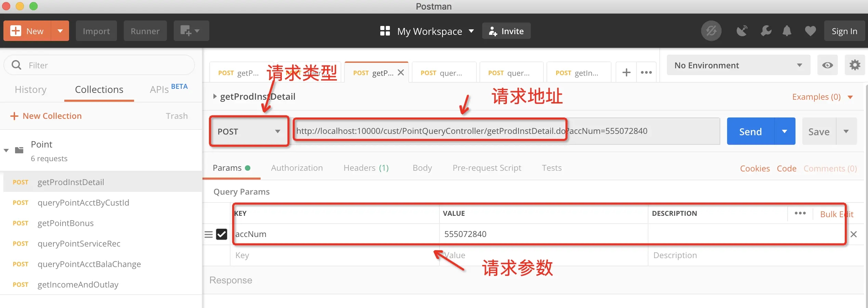The width and height of the screenshot is (868, 308).
Task: Click the New button
Action: (x=27, y=31)
